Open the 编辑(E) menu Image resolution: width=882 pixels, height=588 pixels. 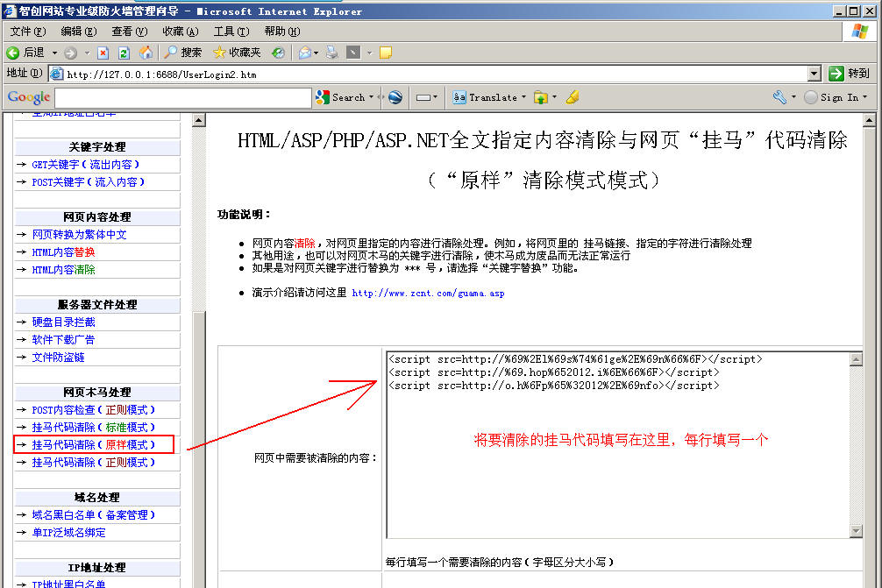click(79, 32)
